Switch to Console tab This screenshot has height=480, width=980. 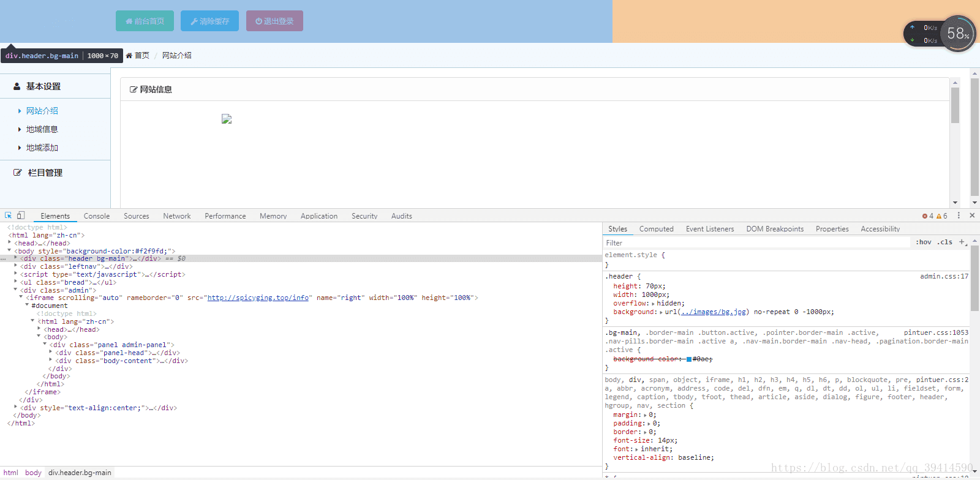point(97,216)
